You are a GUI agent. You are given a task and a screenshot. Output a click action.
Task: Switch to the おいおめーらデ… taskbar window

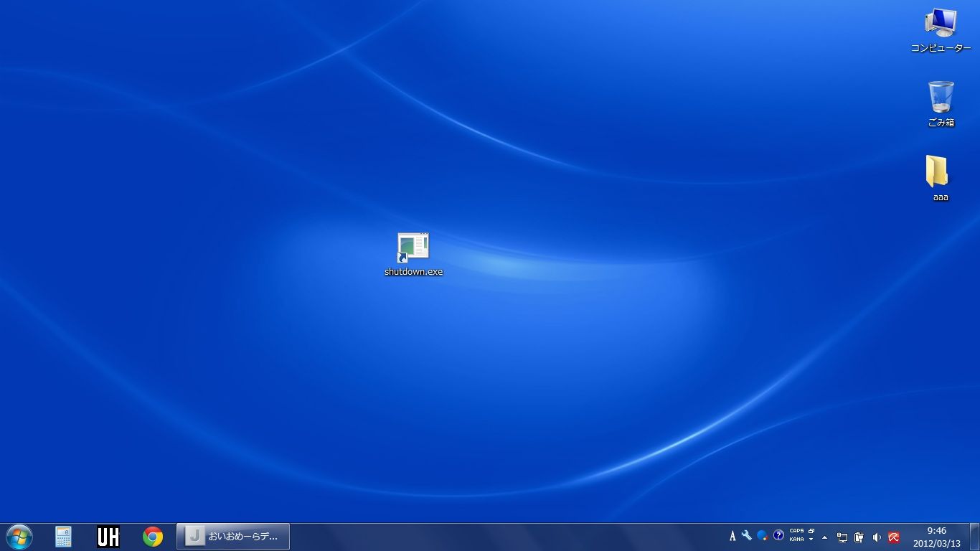pos(233,537)
